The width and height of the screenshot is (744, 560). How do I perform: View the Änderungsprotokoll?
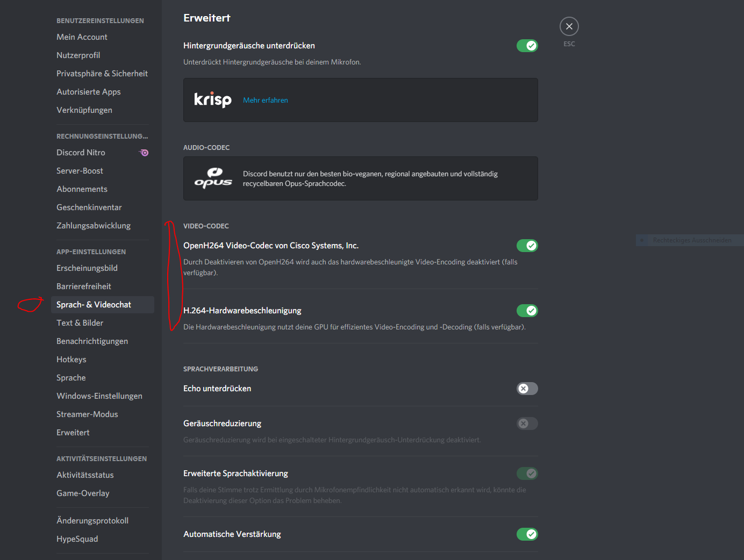[x=92, y=521]
